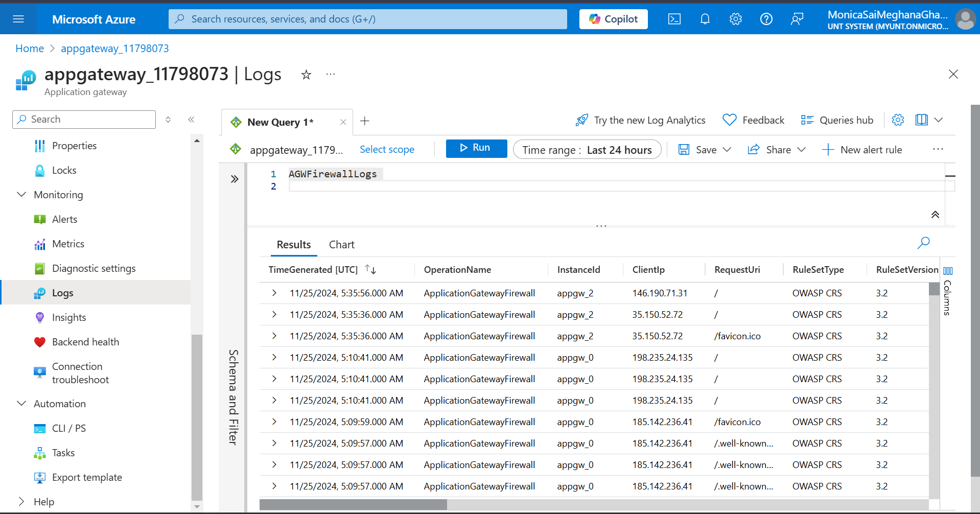Screen dimensions: 980x514
Task: Click the ClientIp column header
Action: pos(648,269)
